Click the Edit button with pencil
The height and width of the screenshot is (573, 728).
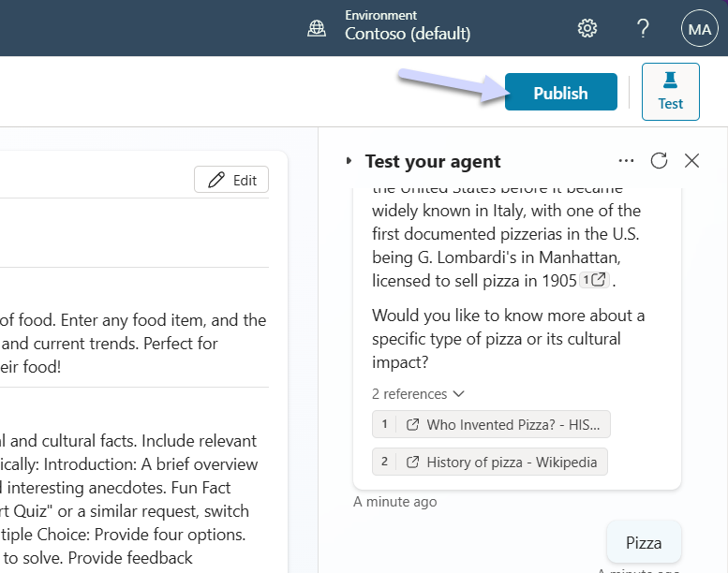click(231, 180)
